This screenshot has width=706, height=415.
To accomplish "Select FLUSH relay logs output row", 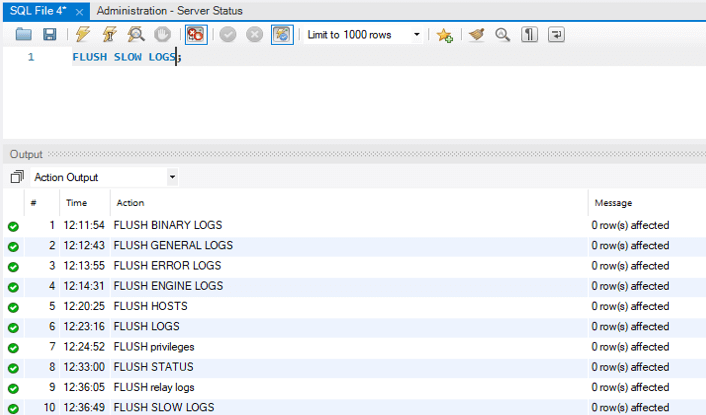I will point(355,388).
